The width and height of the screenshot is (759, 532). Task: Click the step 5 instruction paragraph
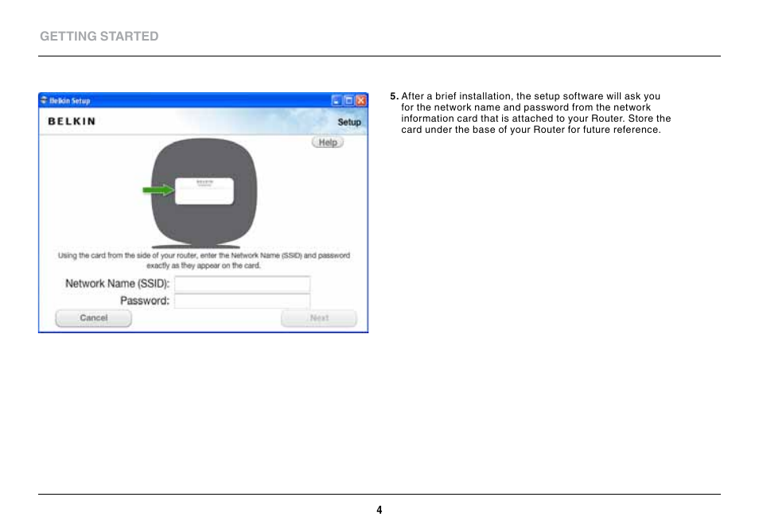tap(531, 113)
